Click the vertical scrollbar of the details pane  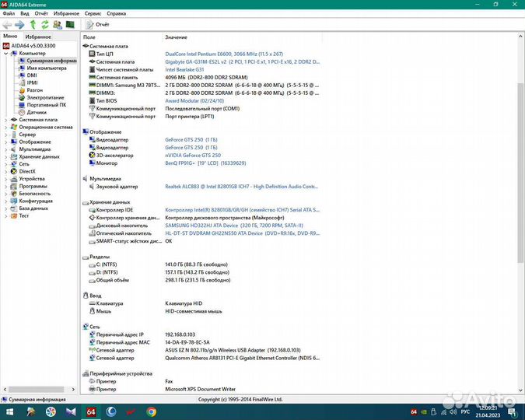[520, 173]
